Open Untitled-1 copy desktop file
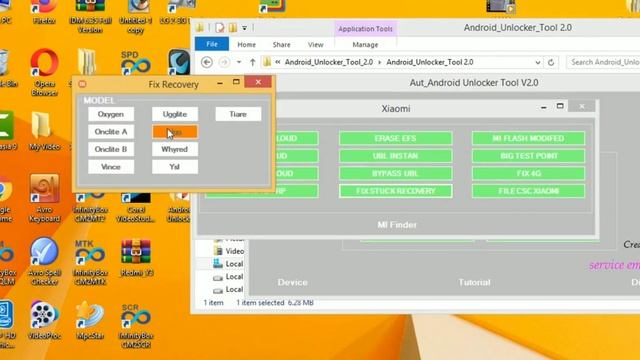This screenshot has width=640, height=360. [x=136, y=16]
